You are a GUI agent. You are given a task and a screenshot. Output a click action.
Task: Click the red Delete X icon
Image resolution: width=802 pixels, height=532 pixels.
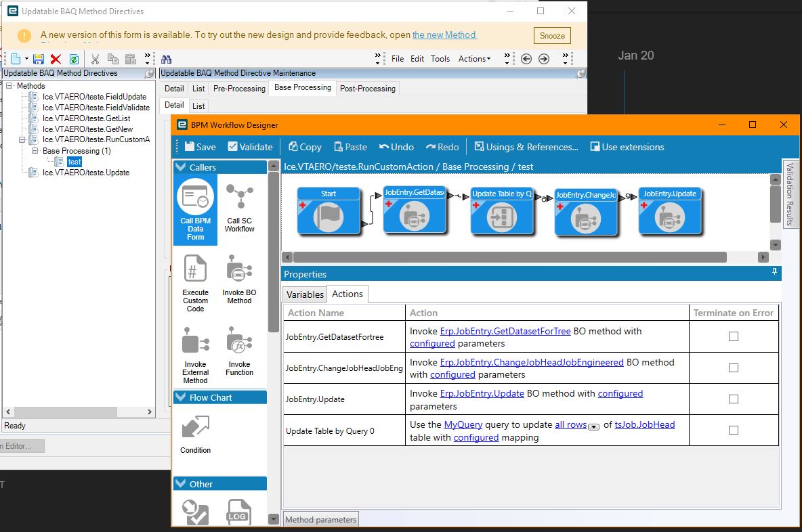(x=56, y=60)
